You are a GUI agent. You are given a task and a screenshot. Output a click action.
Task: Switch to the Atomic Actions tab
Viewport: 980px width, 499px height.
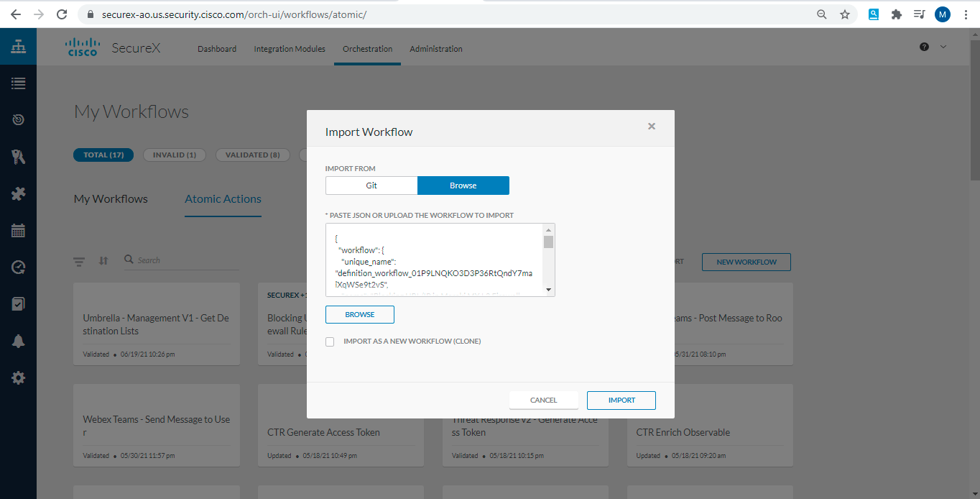point(223,199)
